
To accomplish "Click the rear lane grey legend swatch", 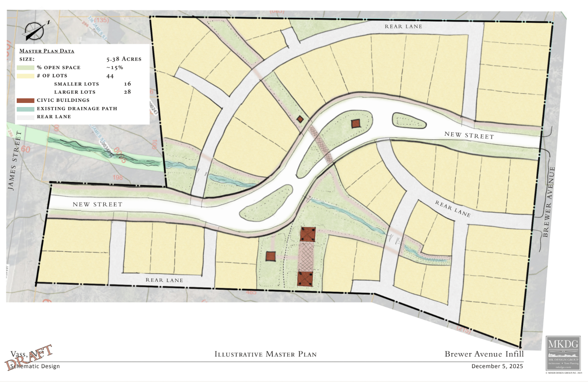I will coord(25,117).
